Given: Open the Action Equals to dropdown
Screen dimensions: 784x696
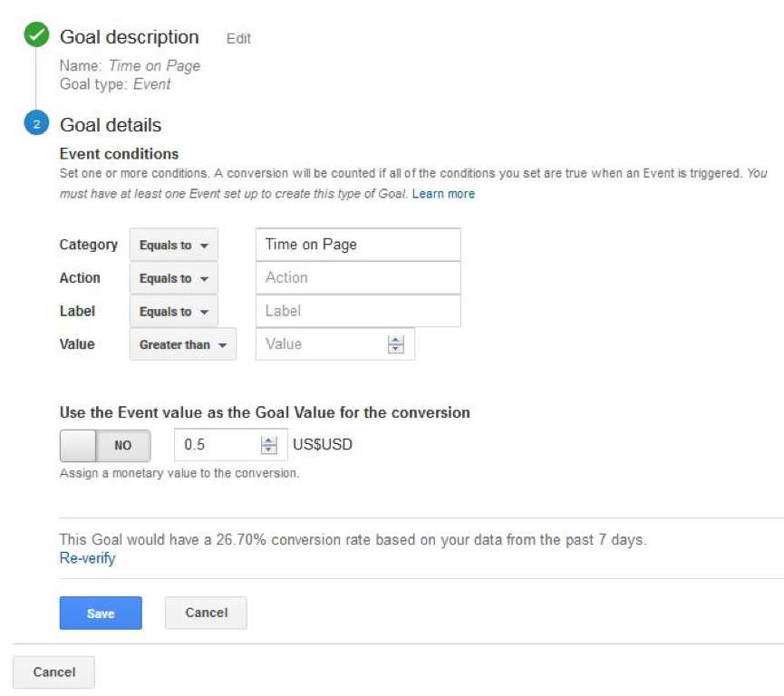Looking at the screenshot, I should tap(173, 278).
